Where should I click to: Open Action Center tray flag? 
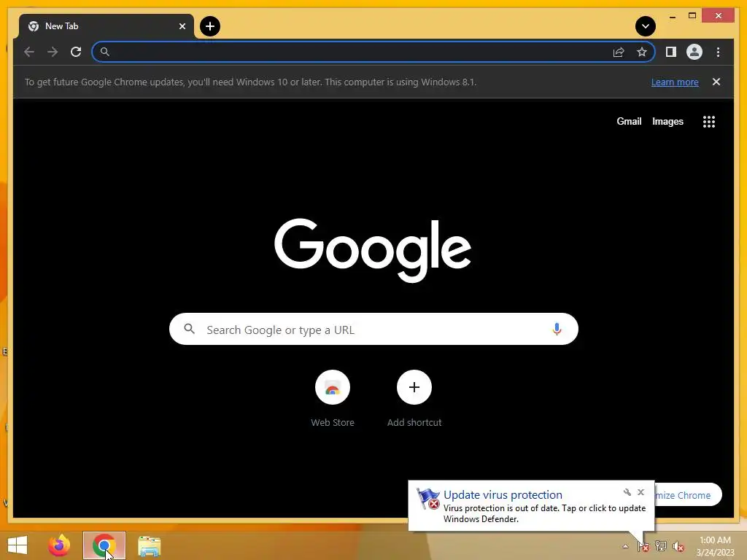(x=643, y=546)
